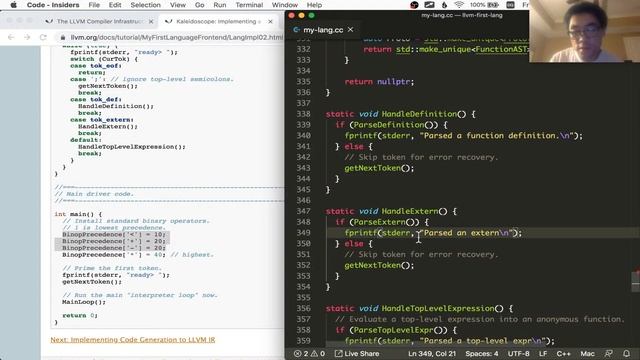Click the C++ file icon on my-lang.cc tab
Image resolution: width=640 pixels, height=360 pixels.
click(297, 30)
